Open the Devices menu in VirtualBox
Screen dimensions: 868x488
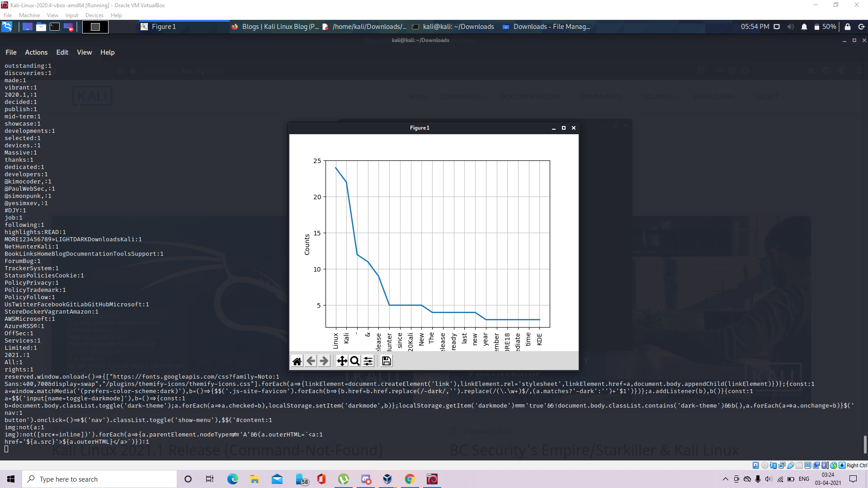coord(94,15)
